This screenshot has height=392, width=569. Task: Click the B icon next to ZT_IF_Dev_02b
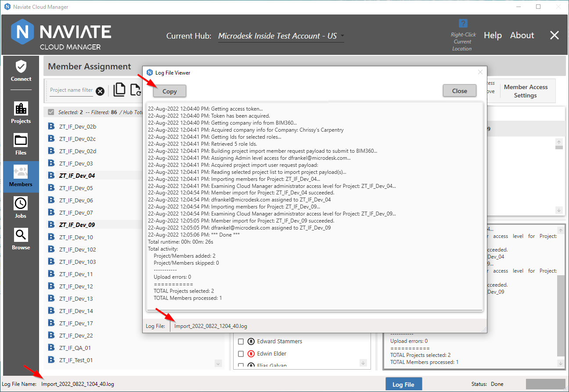tap(51, 126)
